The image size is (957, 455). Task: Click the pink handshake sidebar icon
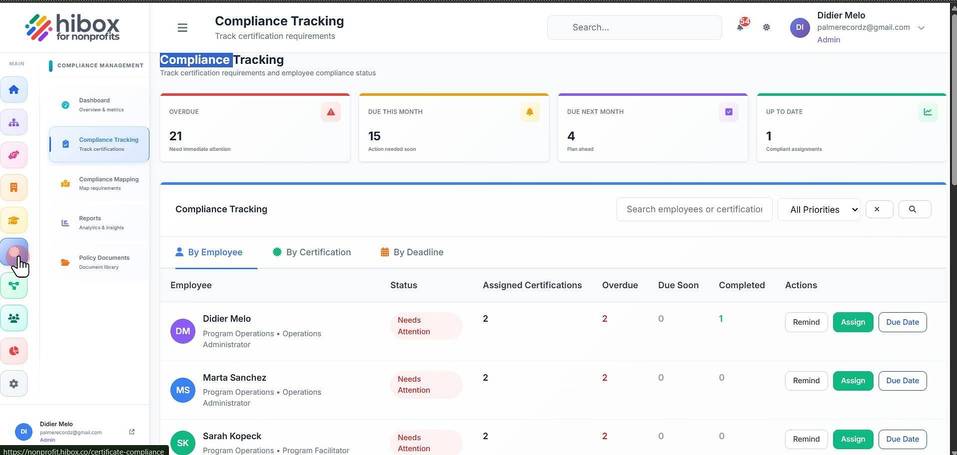point(14,155)
